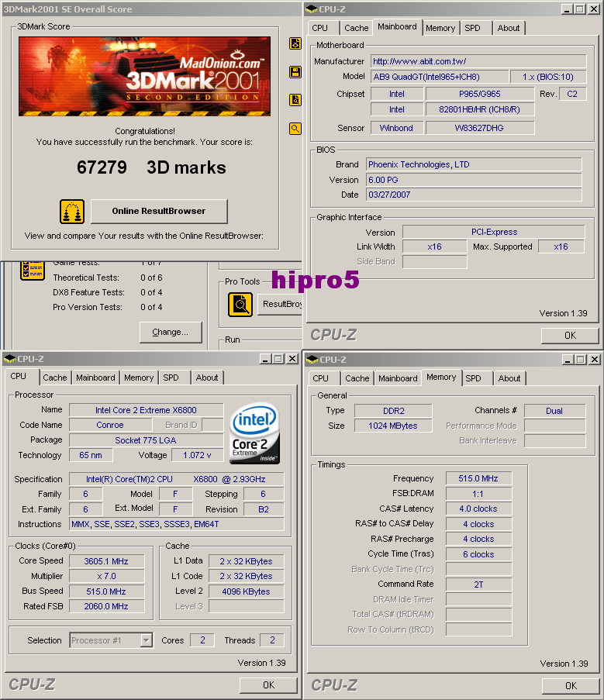This screenshot has height=700, width=604.
Task: Click the document-with-magnifier icon in 3DMark
Action: click(x=295, y=100)
